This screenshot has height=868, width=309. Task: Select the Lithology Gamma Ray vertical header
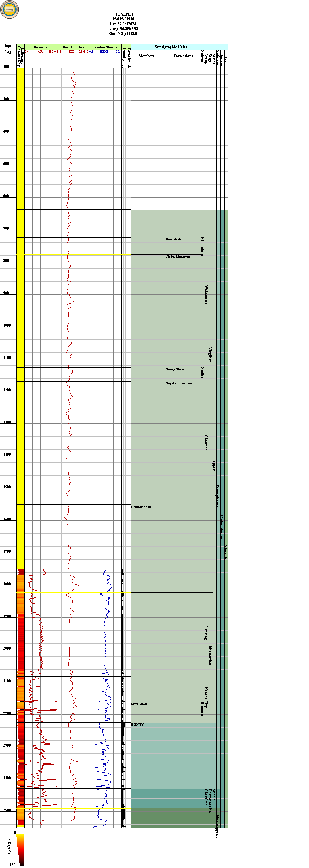(x=21, y=57)
